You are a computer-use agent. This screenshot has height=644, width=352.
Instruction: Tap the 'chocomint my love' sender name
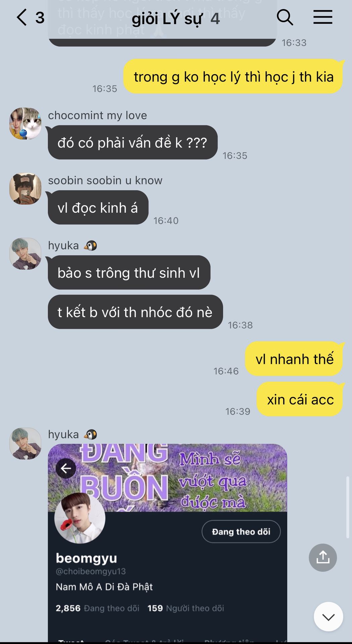(97, 115)
